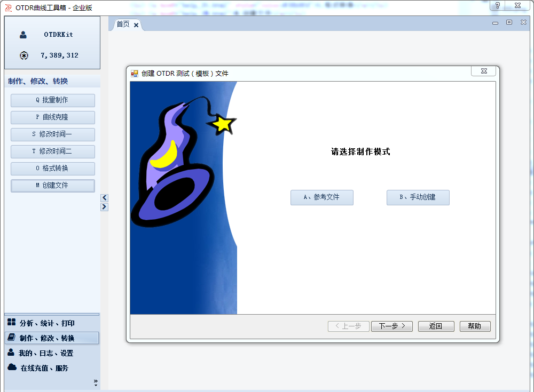Open the navigation pane overflow chevron

[96, 382]
